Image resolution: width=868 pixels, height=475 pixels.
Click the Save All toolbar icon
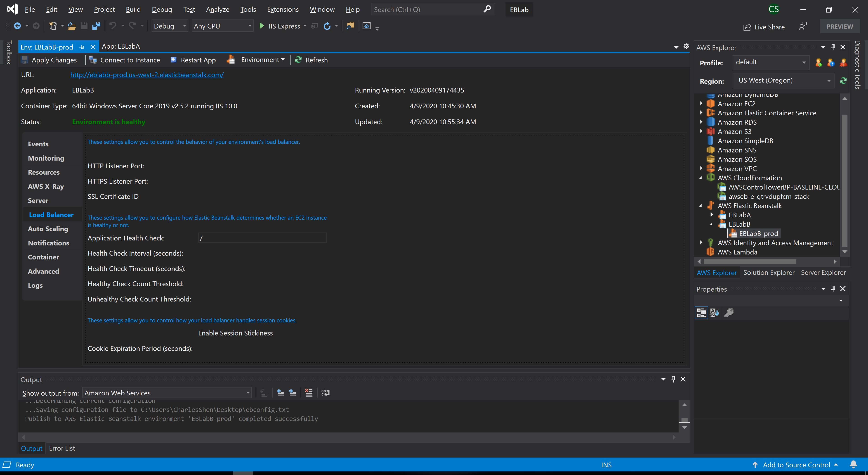pyautogui.click(x=96, y=26)
